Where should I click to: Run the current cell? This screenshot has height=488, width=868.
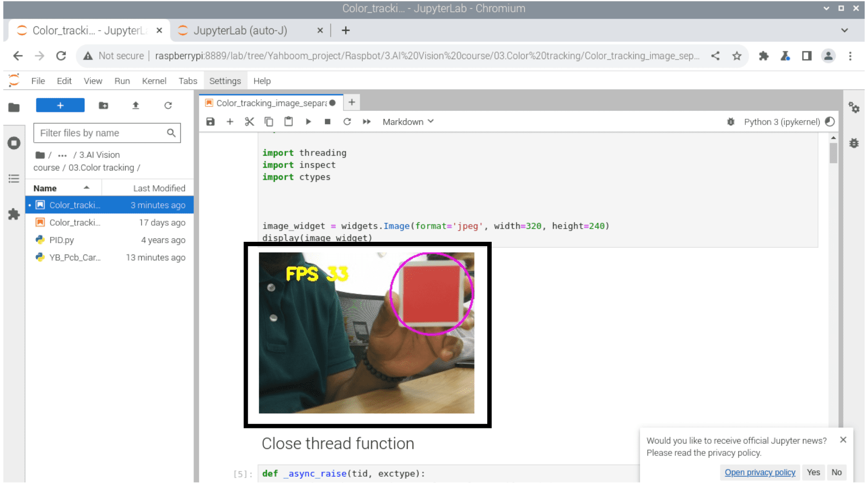click(308, 122)
